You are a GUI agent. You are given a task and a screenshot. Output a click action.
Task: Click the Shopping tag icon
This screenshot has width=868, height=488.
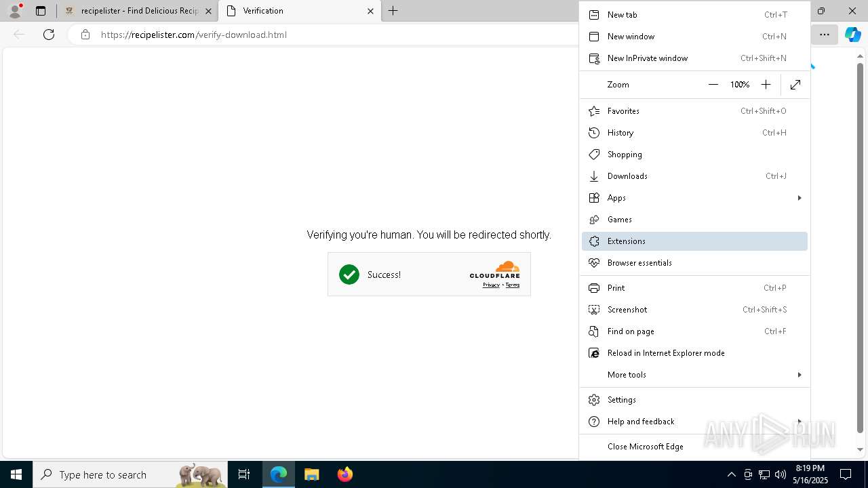[x=594, y=155]
